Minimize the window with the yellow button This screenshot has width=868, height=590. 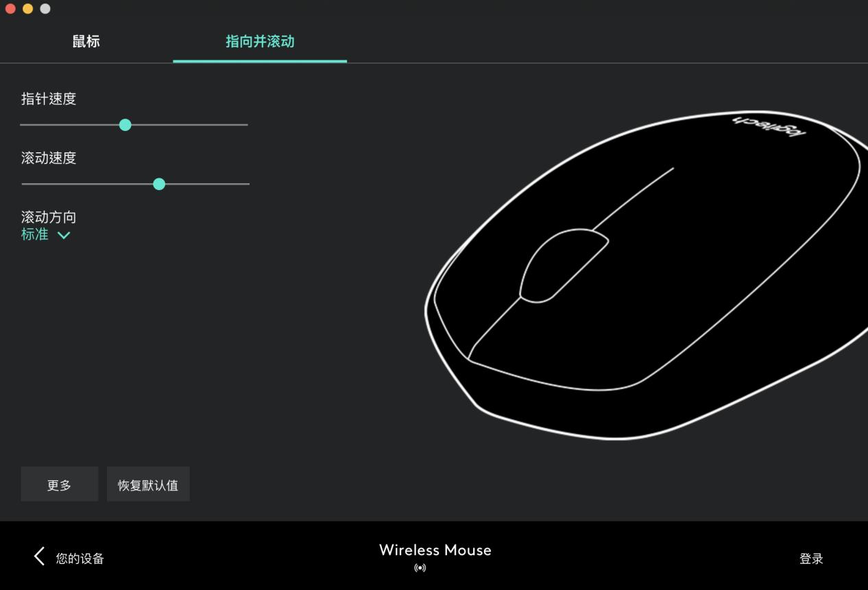point(27,9)
